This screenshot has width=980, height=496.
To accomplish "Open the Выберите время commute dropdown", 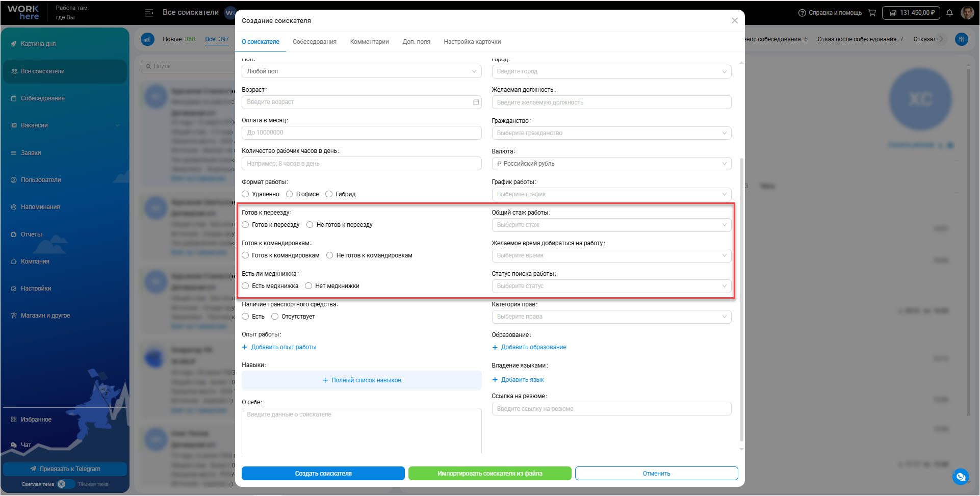I will (x=611, y=255).
